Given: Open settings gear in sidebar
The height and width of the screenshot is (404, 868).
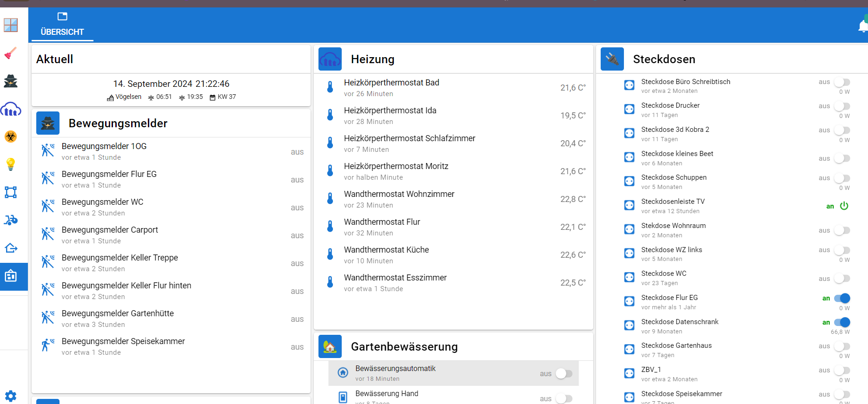Looking at the screenshot, I should (11, 396).
